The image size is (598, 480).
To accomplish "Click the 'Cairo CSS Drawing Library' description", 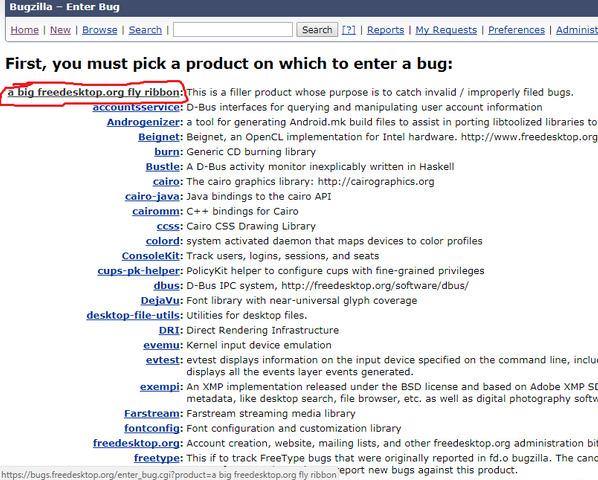I will point(251,226).
